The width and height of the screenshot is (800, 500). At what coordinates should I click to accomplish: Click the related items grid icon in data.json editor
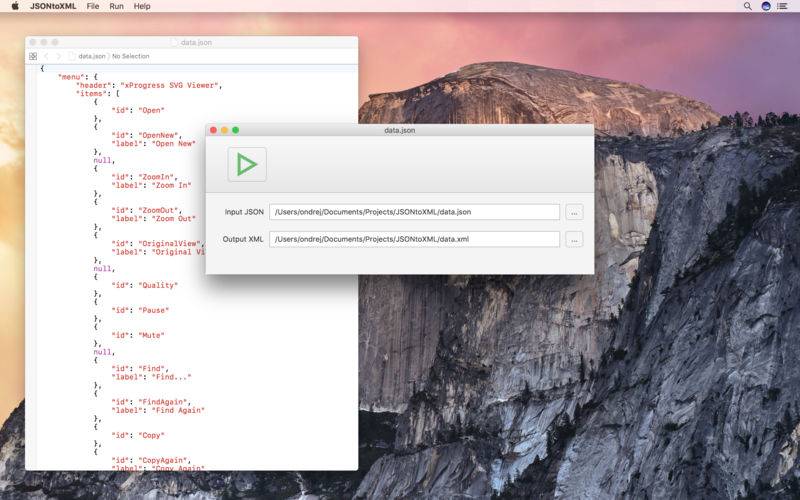[33, 56]
